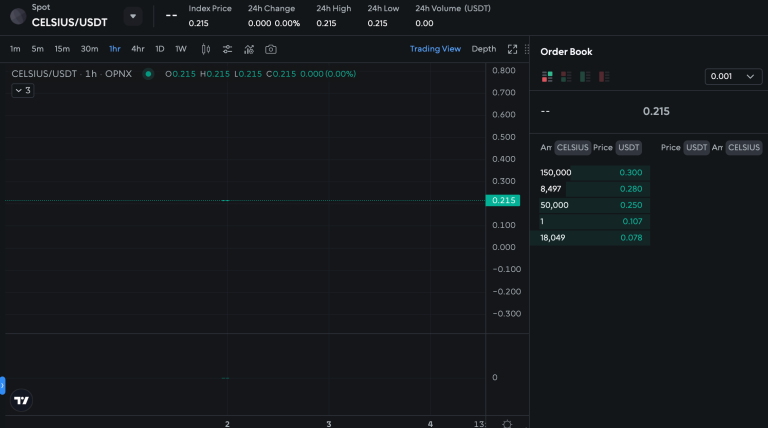This screenshot has width=768, height=428.
Task: Click the 0.107 bid price row
Action: tap(591, 221)
